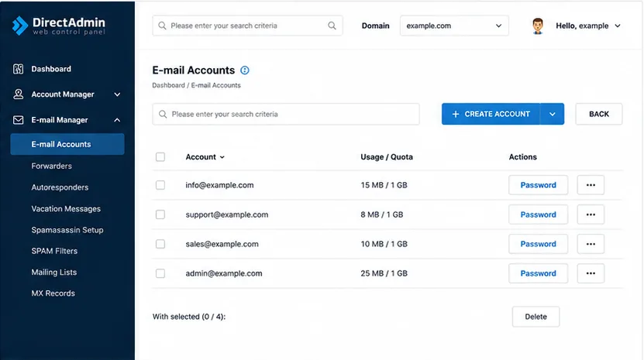Sort by the Account column header
Viewport: 644px width, 360px height.
205,157
